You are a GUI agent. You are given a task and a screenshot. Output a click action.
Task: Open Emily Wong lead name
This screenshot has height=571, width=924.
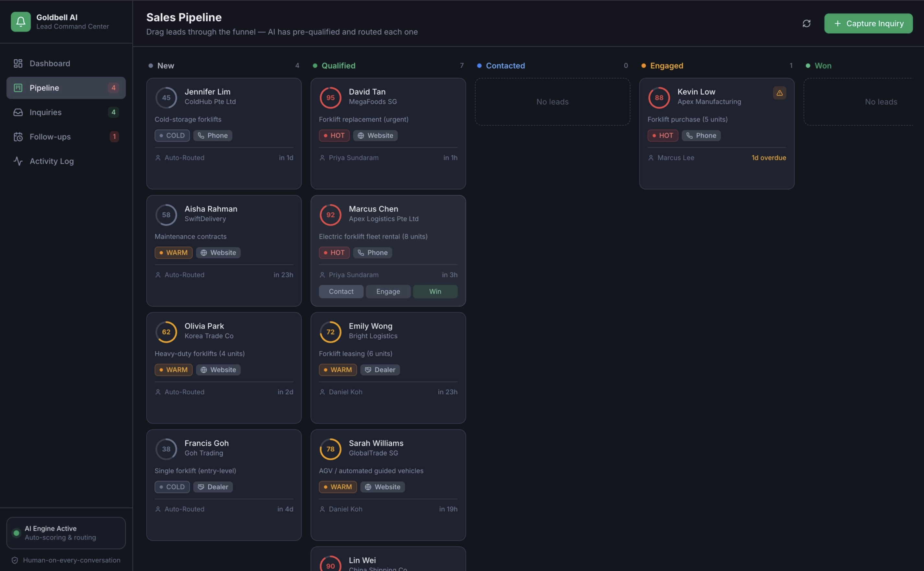(370, 326)
